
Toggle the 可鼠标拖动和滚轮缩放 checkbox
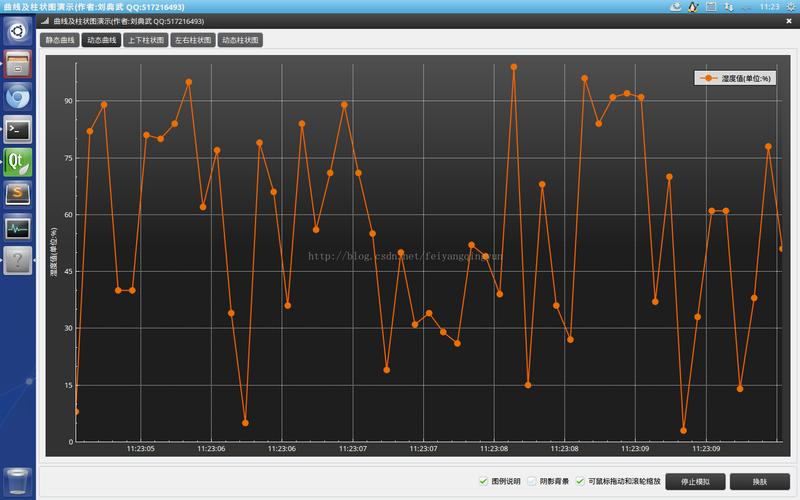pos(580,481)
